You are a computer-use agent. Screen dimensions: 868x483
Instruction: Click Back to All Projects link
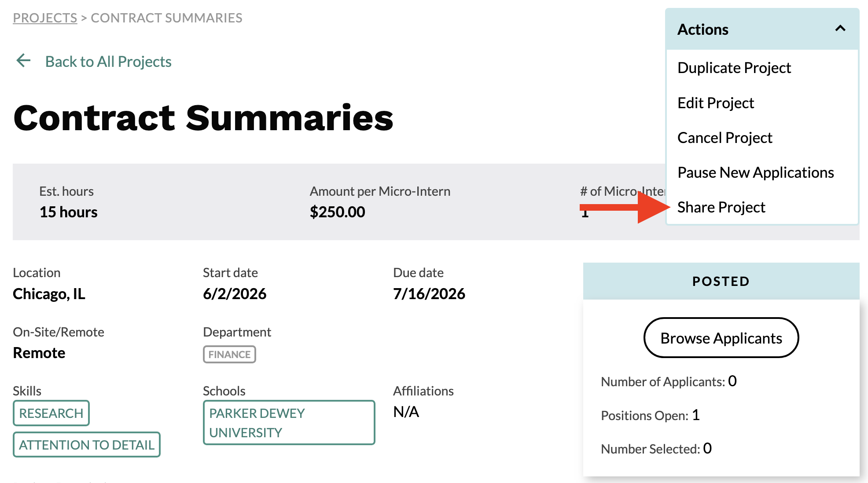108,62
